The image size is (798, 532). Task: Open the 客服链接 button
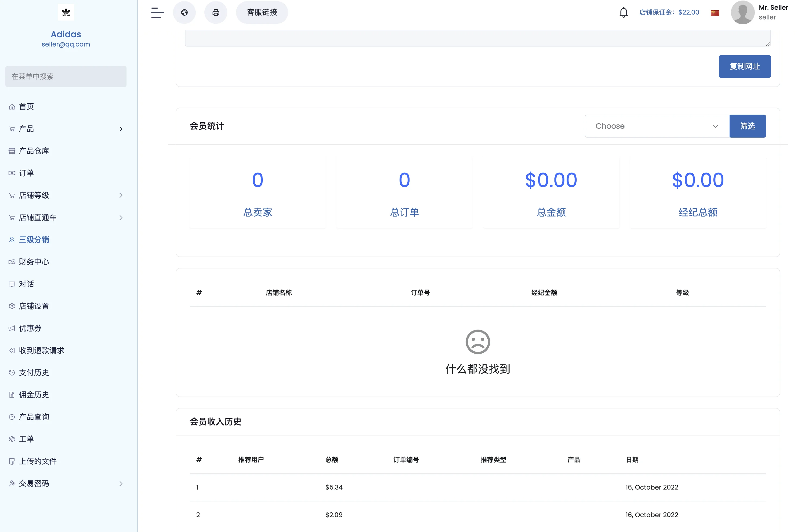tap(262, 12)
